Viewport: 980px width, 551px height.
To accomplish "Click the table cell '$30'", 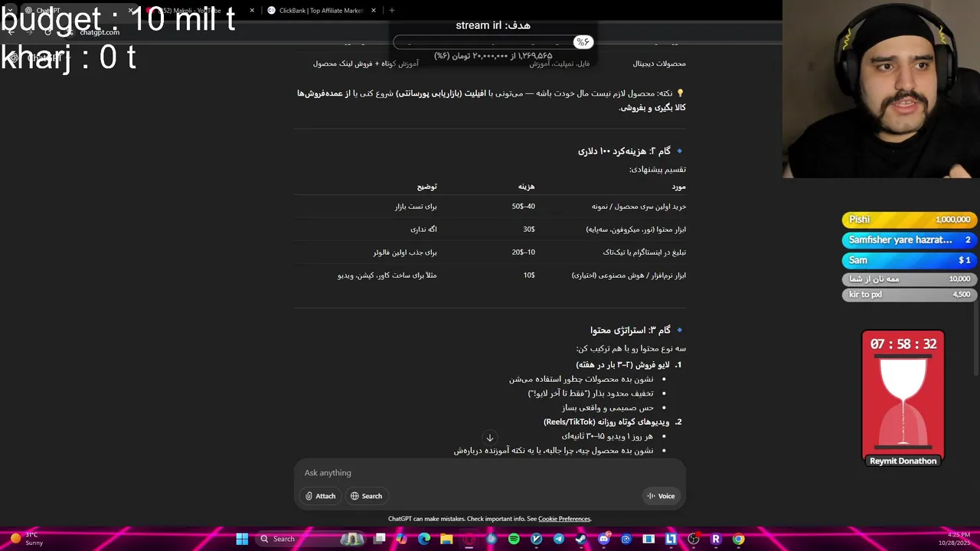I will pyautogui.click(x=529, y=230).
